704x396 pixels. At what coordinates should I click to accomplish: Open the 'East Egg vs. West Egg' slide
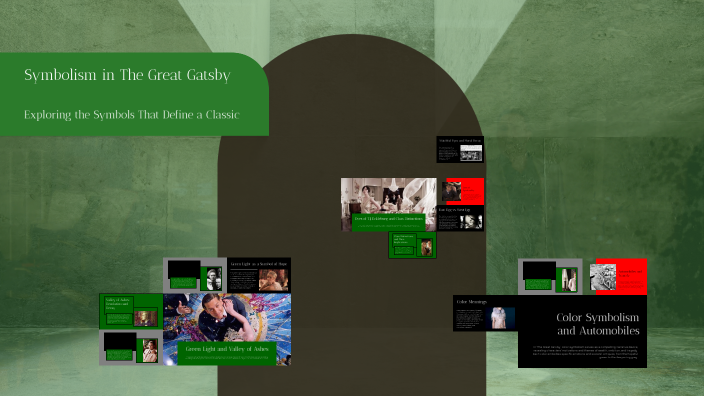point(460,219)
